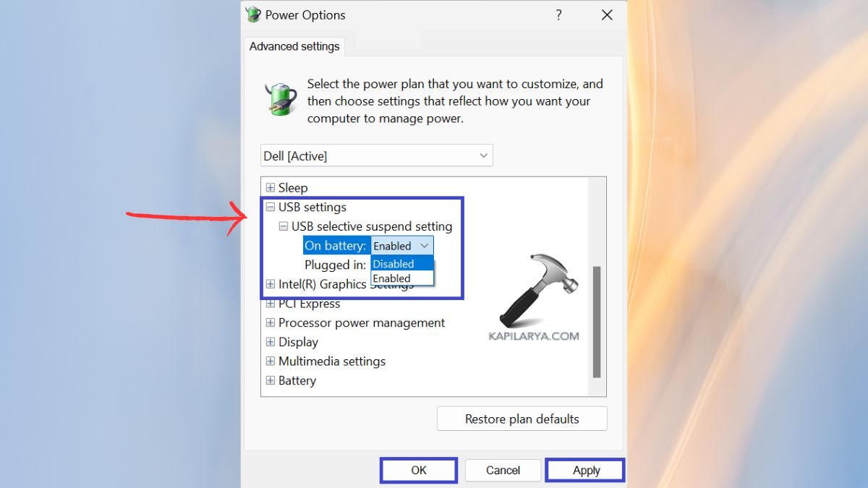The image size is (868, 488).
Task: Switch to the Advanced settings tab
Action: coord(294,46)
